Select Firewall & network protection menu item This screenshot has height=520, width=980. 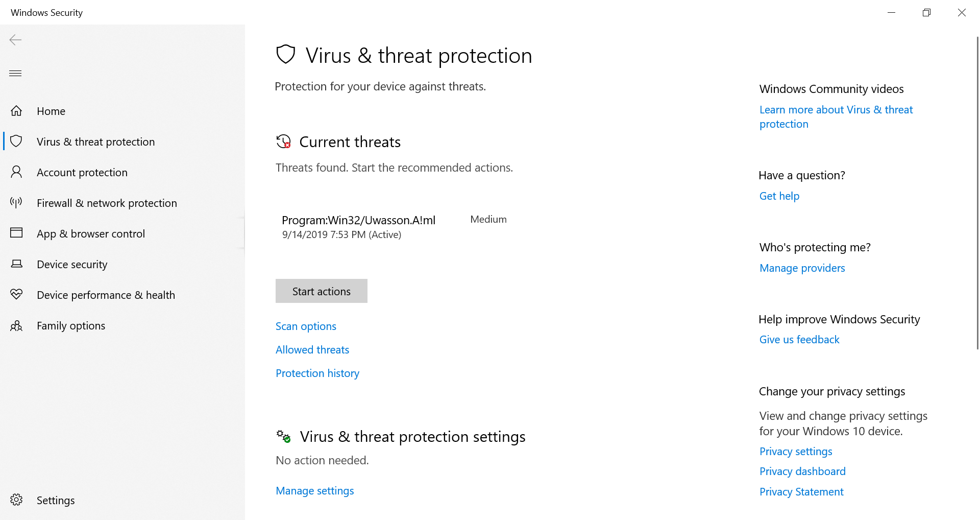click(x=107, y=203)
